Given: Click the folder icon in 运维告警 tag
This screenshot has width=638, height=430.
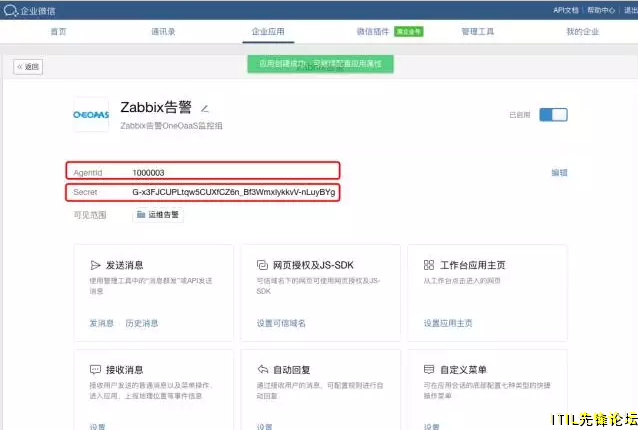Looking at the screenshot, I should pos(141,214).
